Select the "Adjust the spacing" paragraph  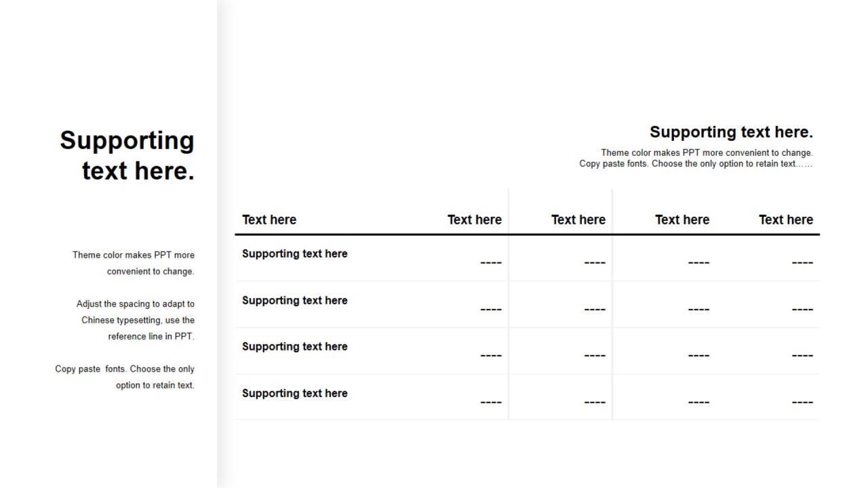[136, 320]
